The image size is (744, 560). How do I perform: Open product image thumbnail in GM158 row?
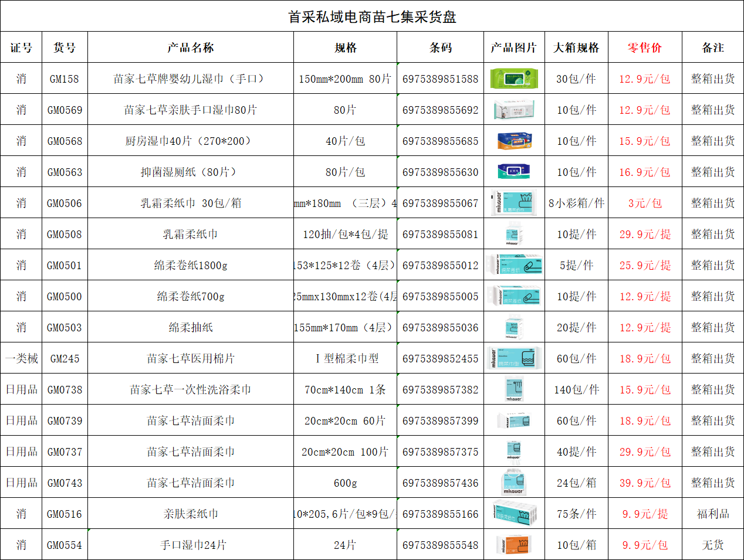pyautogui.click(x=514, y=79)
